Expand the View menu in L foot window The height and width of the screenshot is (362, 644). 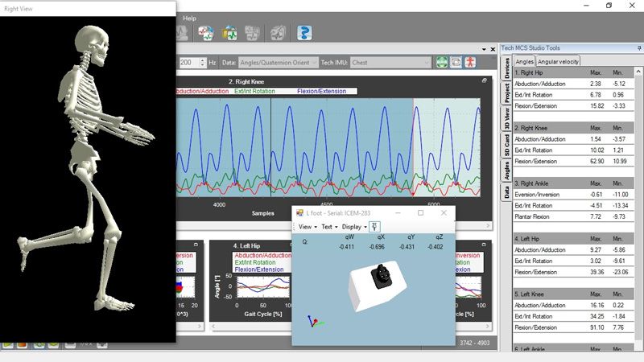308,227
